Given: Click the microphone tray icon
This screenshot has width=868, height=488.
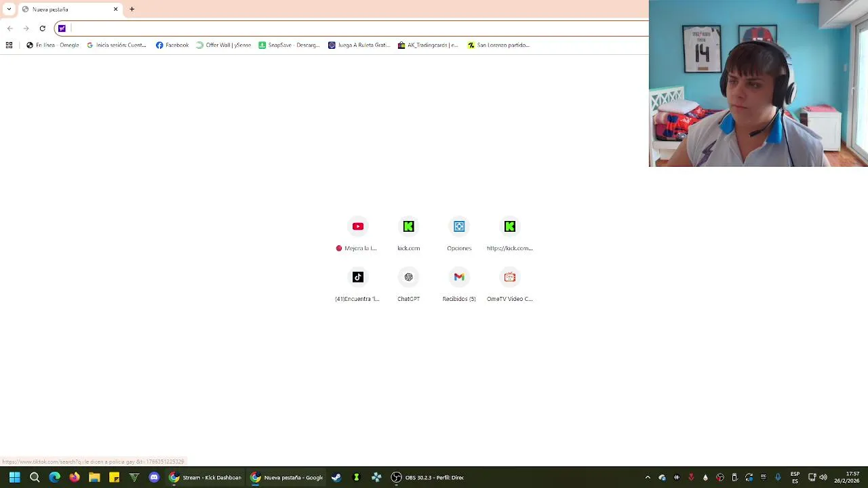Looking at the screenshot, I should tap(778, 477).
